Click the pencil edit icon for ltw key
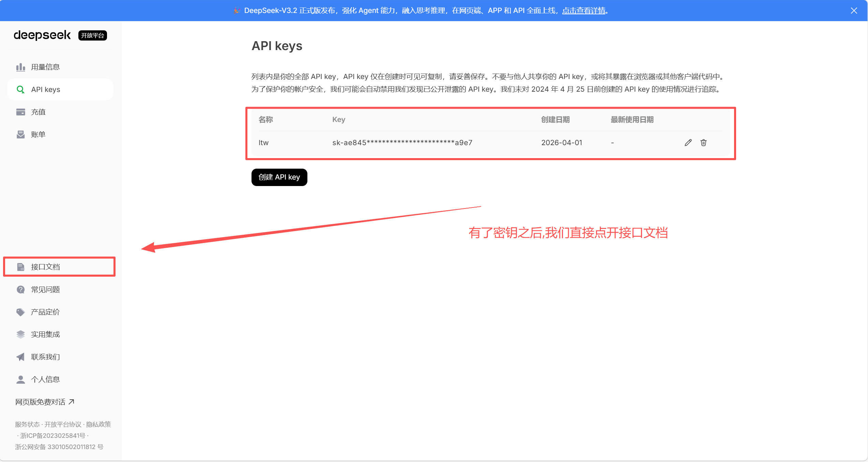Image resolution: width=868 pixels, height=462 pixels. (x=688, y=143)
